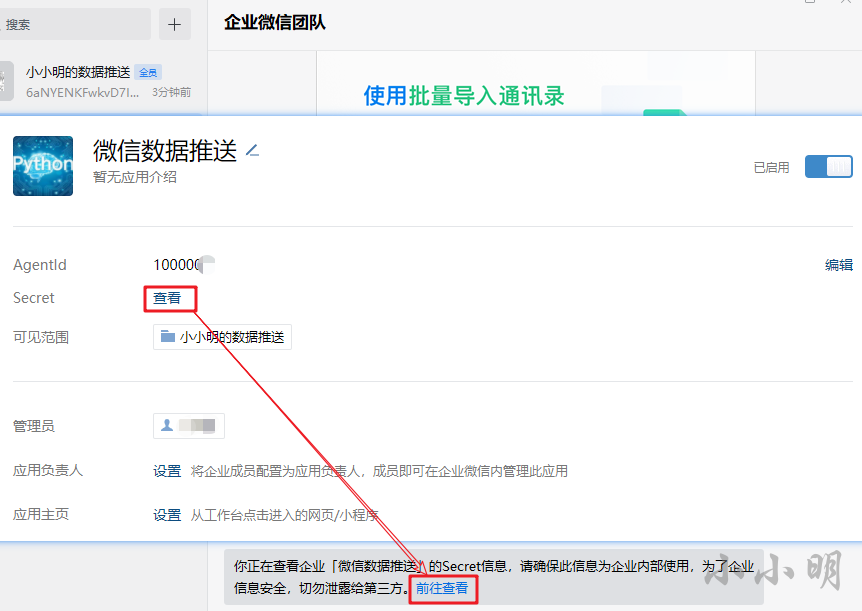Click the plus button next to search
The height and width of the screenshot is (611, 862).
point(175,24)
